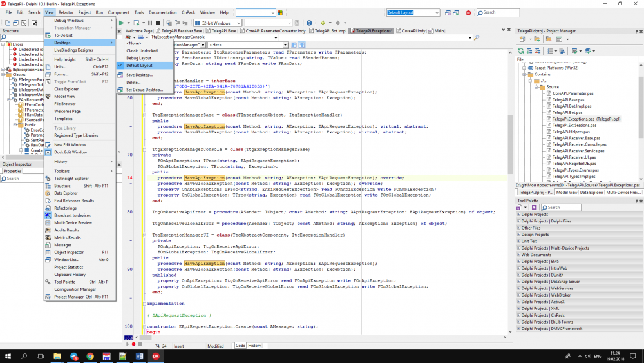Open Delphi app from Windows taskbar
The image size is (644, 363).
click(156, 357)
